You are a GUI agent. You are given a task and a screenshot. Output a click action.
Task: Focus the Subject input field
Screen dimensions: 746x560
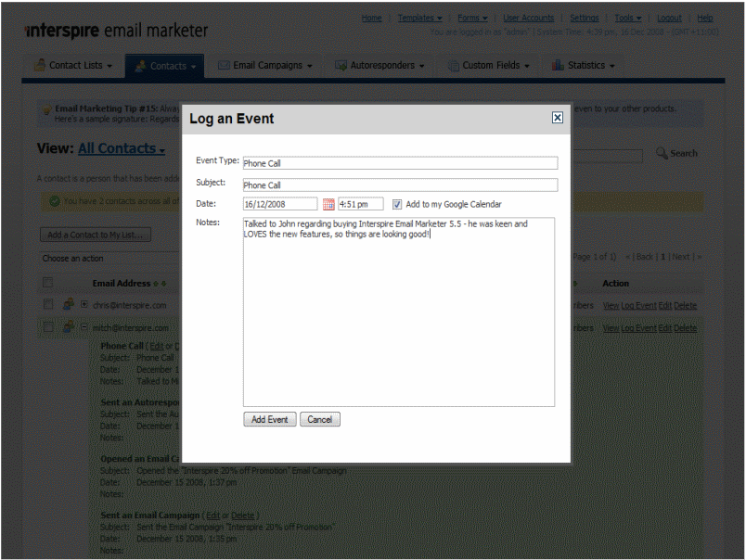click(x=400, y=185)
